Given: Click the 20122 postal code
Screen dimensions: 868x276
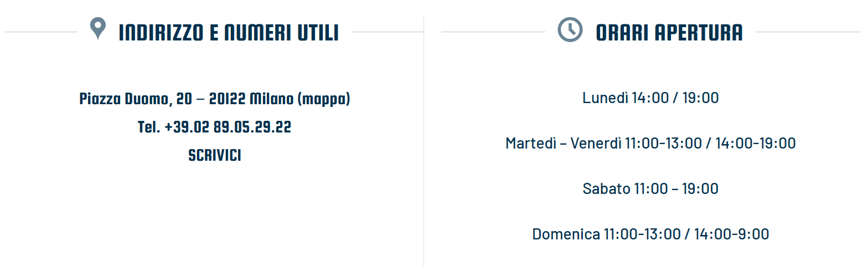Looking at the screenshot, I should click(x=228, y=99).
